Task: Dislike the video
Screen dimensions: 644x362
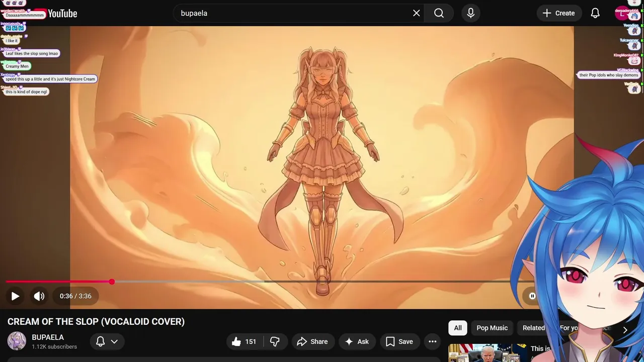Action: pos(275,341)
